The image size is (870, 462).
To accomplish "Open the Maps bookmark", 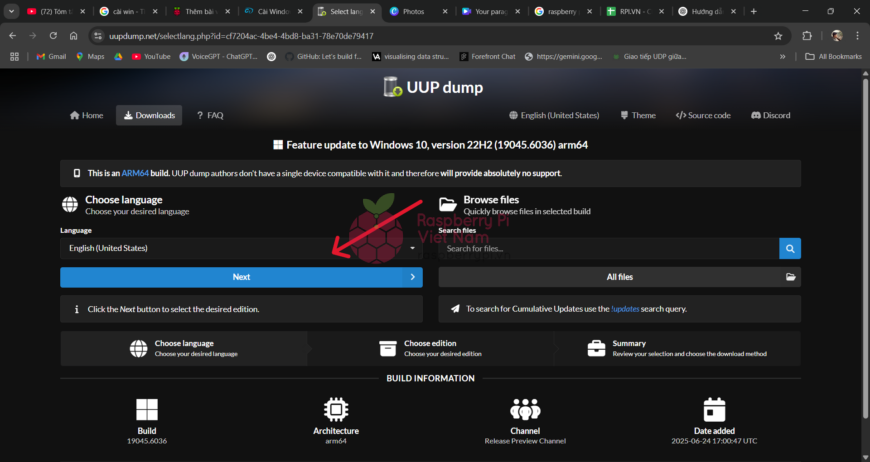I will point(90,57).
